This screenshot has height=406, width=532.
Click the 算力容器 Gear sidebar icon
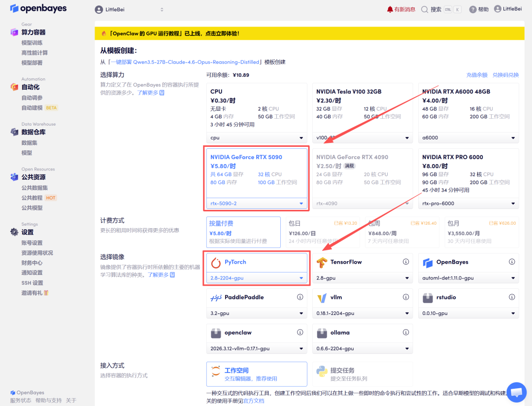coord(14,32)
